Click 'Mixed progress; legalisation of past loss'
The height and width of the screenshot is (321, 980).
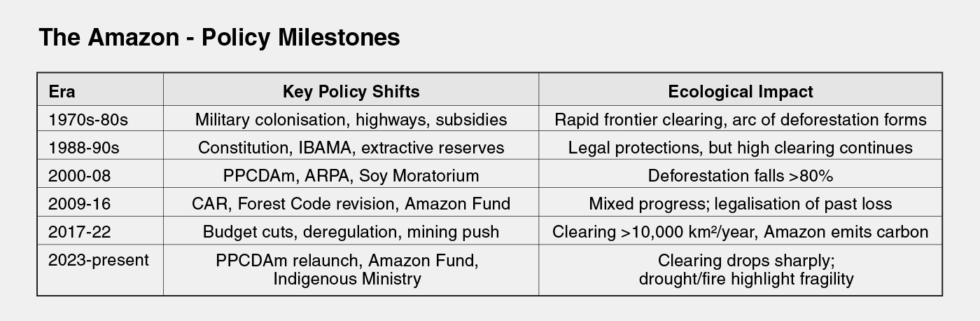pos(740,204)
